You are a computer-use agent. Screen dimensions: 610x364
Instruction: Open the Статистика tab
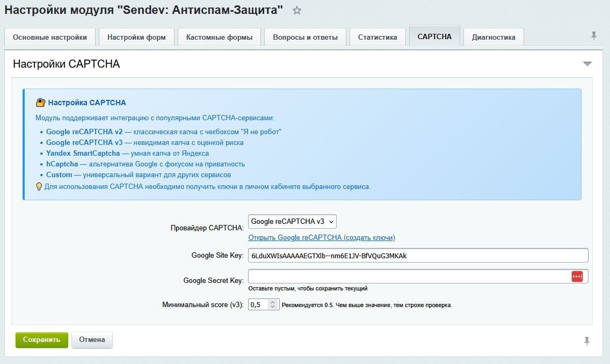tap(377, 37)
